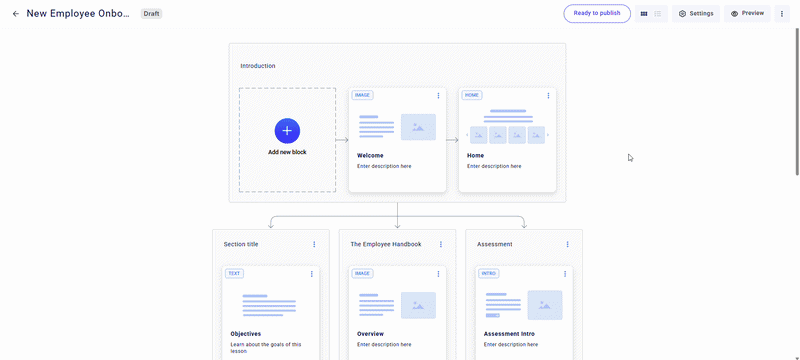Select the Assessment Intro block thumbnail
Image resolution: width=800 pixels, height=360 pixels.
tap(524, 305)
